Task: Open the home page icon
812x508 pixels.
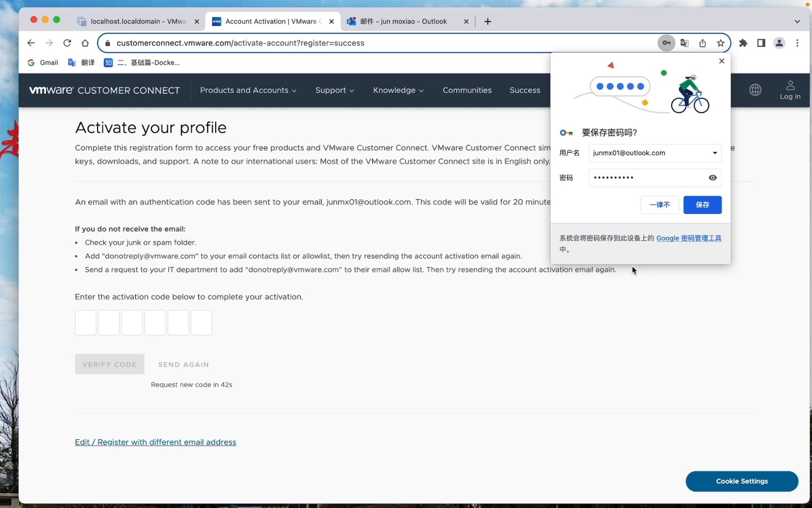Action: click(x=85, y=43)
